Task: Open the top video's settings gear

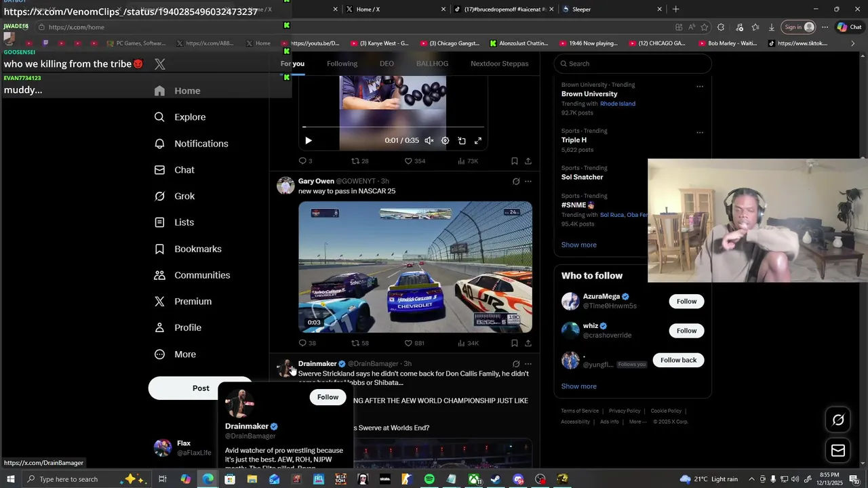Action: click(446, 140)
